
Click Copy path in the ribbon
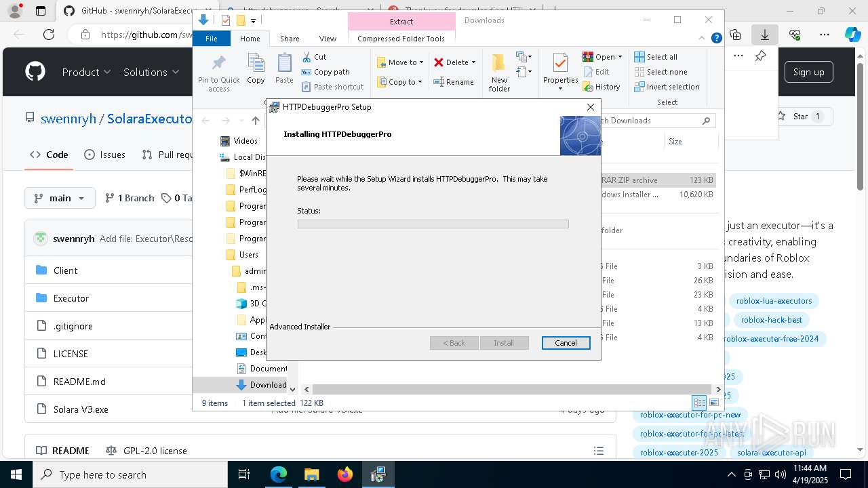tap(325, 72)
